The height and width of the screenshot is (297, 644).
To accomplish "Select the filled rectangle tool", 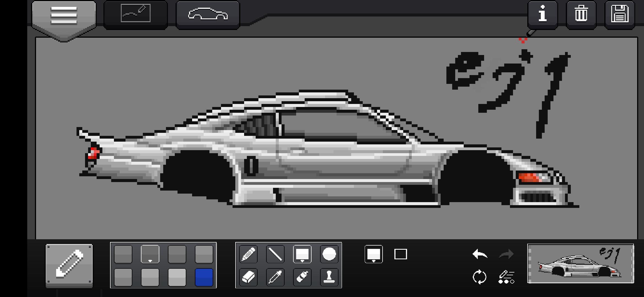I will 302,254.
